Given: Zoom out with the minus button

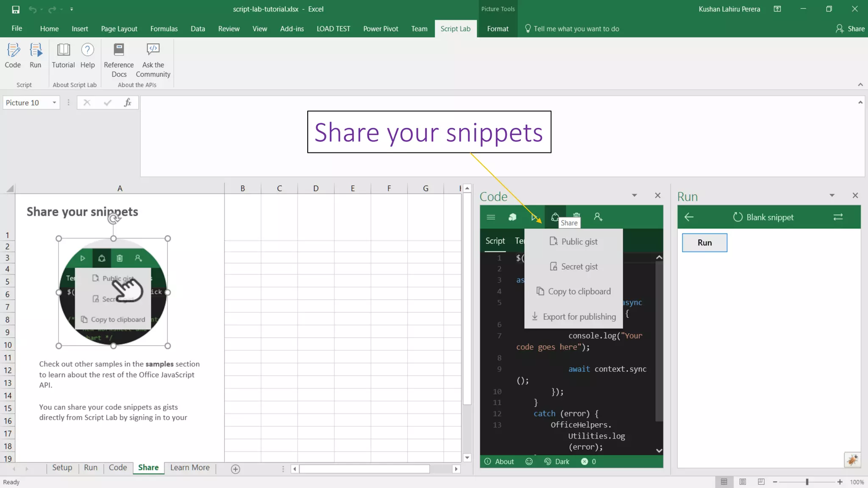Looking at the screenshot, I should pyautogui.click(x=775, y=482).
